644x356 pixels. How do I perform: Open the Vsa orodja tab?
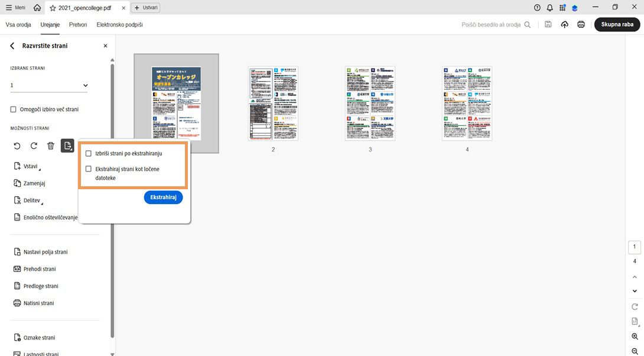(x=18, y=25)
